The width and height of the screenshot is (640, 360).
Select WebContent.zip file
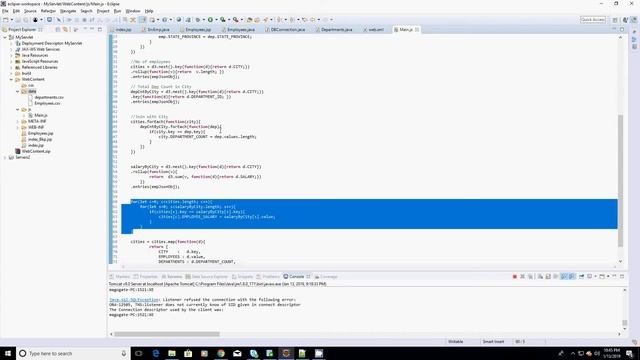(36, 151)
